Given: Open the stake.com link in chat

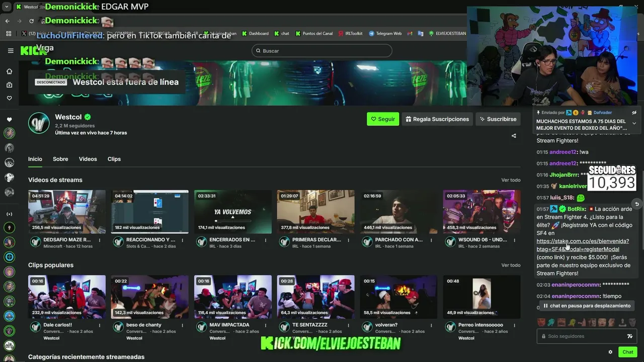Looking at the screenshot, I should click(583, 245).
